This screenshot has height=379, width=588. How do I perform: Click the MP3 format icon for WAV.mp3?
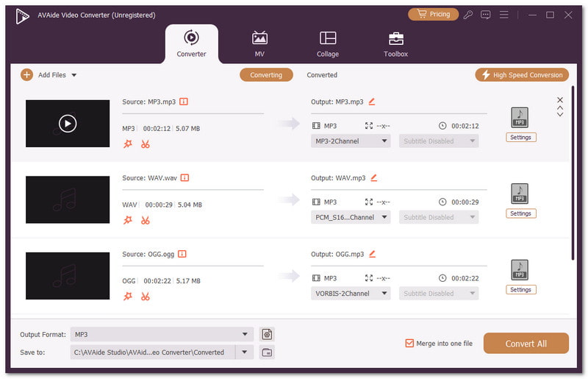pos(520,194)
